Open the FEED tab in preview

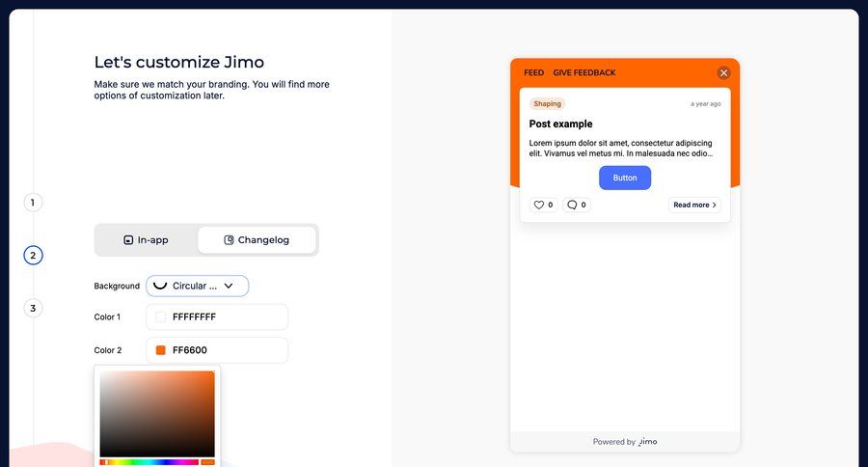click(x=533, y=72)
